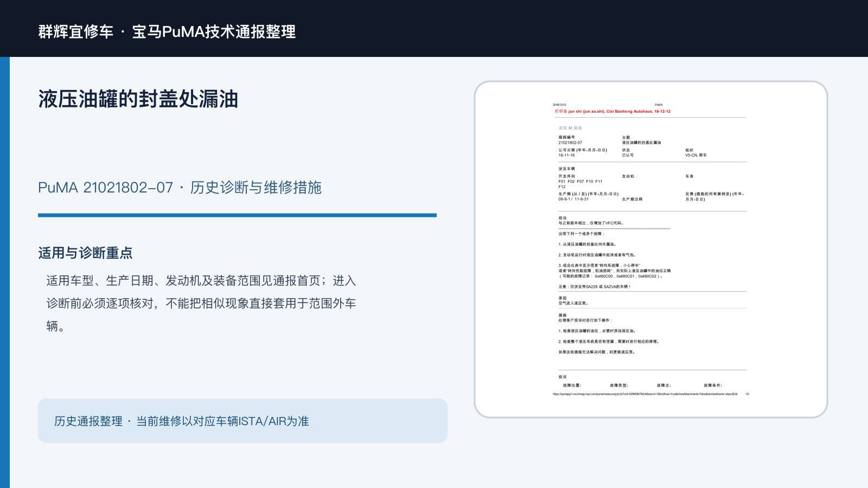Click the development series F01 F02 F07 line
This screenshot has height=488, width=868.
580,182
